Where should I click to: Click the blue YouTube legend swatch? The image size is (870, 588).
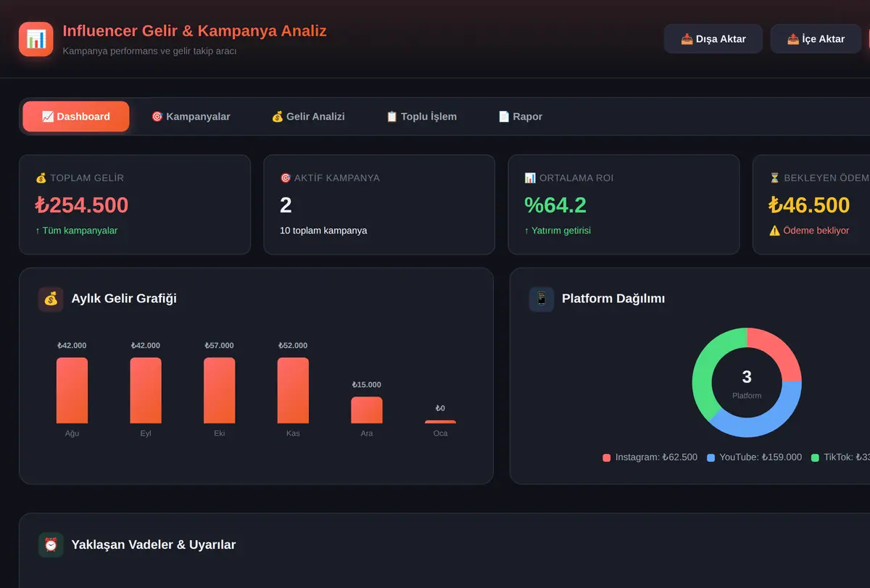click(x=710, y=457)
